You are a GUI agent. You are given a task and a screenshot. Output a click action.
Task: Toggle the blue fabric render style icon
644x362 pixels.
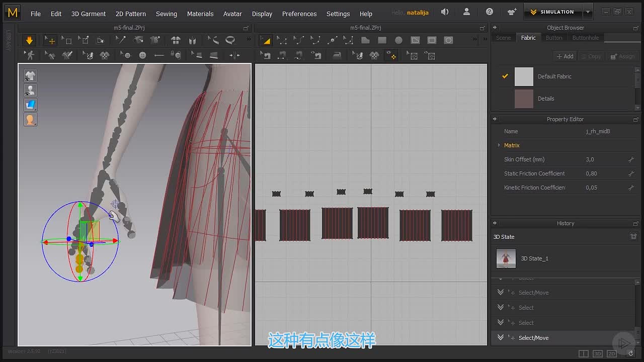click(x=30, y=105)
